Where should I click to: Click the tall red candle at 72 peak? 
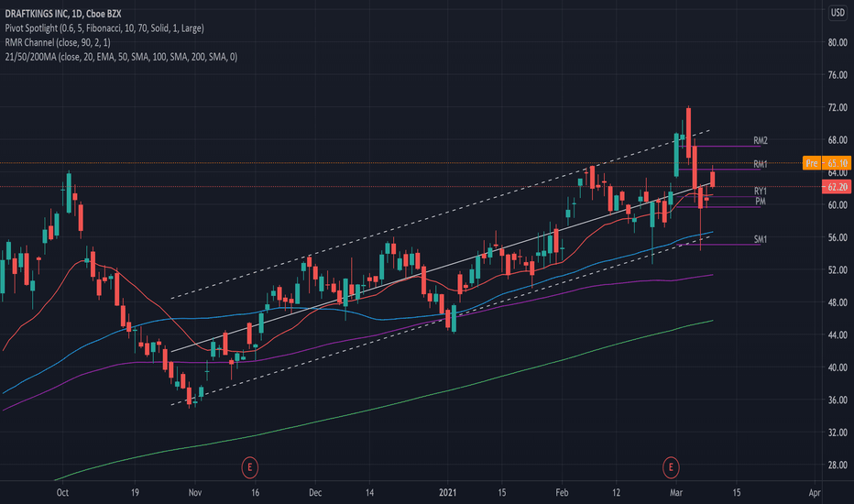click(688, 132)
